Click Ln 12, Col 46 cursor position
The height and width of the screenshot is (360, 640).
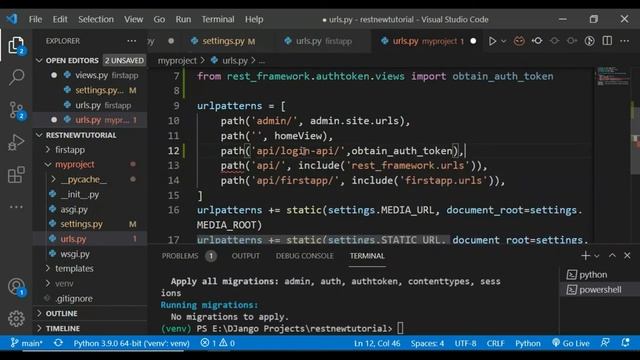pyautogui.click(x=377, y=343)
